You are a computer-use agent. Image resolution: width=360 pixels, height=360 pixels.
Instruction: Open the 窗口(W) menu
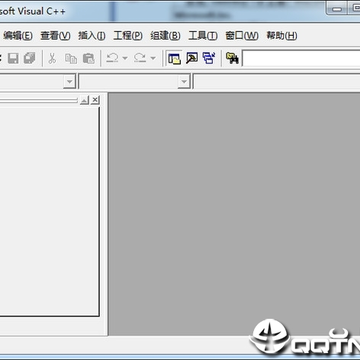pyautogui.click(x=242, y=36)
